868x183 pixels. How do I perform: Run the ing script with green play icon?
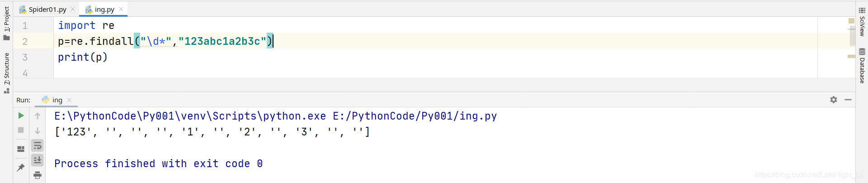(21, 116)
